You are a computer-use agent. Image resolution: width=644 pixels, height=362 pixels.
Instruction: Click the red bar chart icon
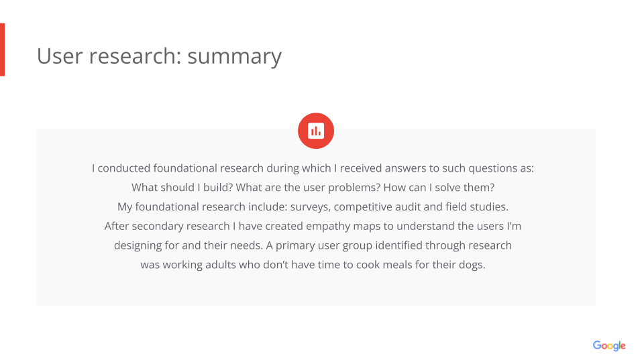(316, 131)
